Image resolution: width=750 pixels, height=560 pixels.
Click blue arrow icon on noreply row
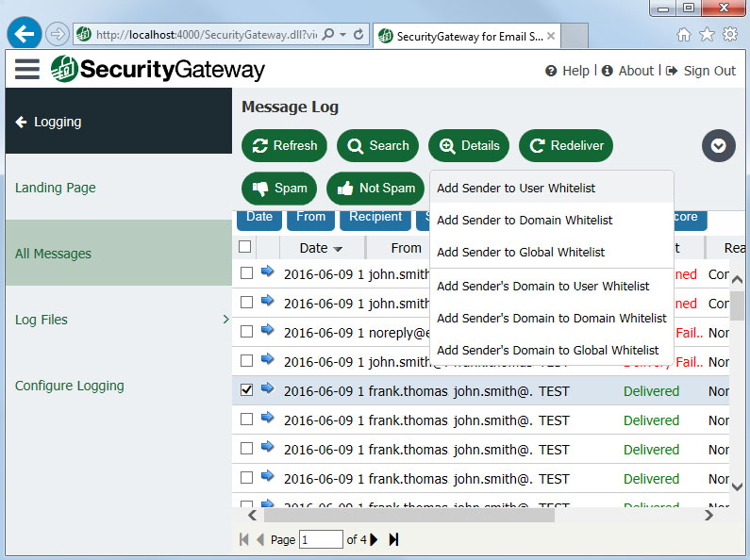pos(267,330)
